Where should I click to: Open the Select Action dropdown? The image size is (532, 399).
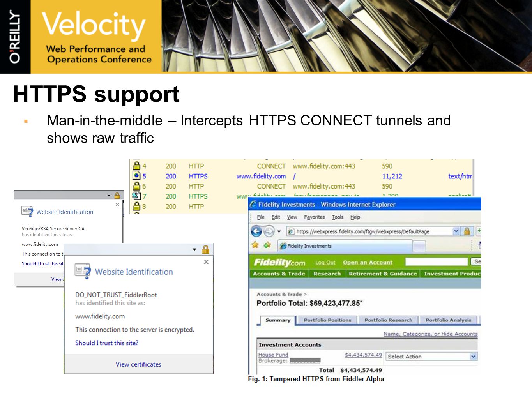point(431,357)
